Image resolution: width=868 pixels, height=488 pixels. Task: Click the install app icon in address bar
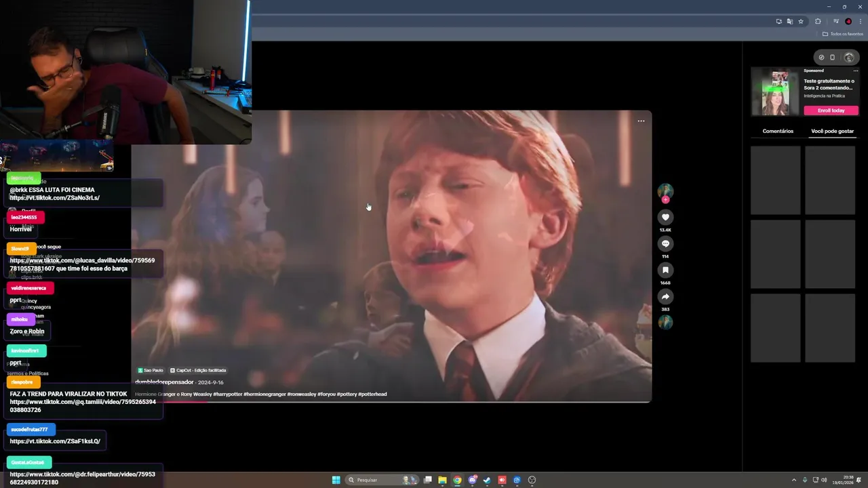coord(778,22)
